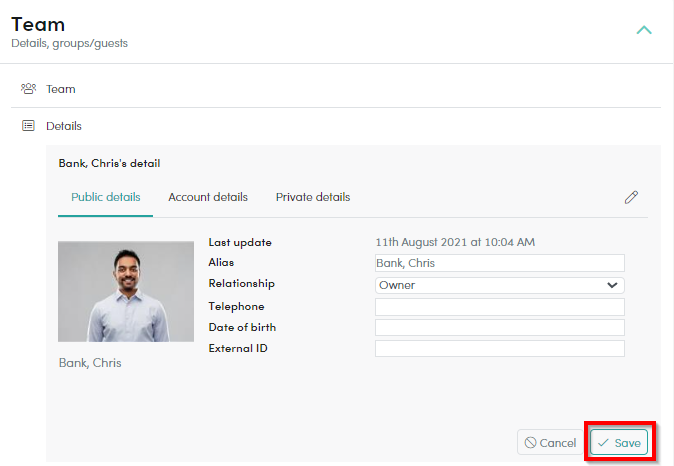Click the 'Relationship' label
The image size is (674, 466).
coord(242,284)
